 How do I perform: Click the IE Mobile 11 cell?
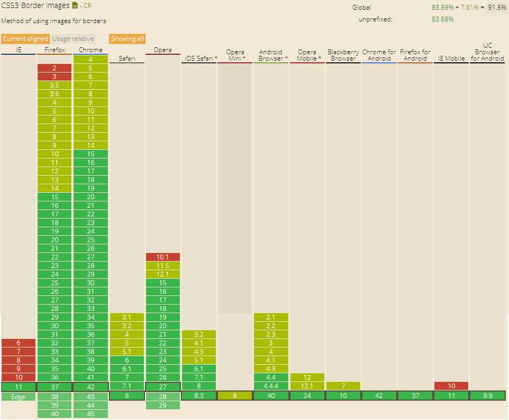pos(451,396)
